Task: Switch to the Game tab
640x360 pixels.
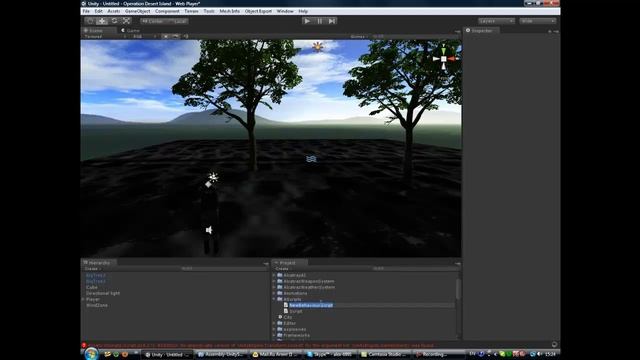Action: (x=131, y=31)
